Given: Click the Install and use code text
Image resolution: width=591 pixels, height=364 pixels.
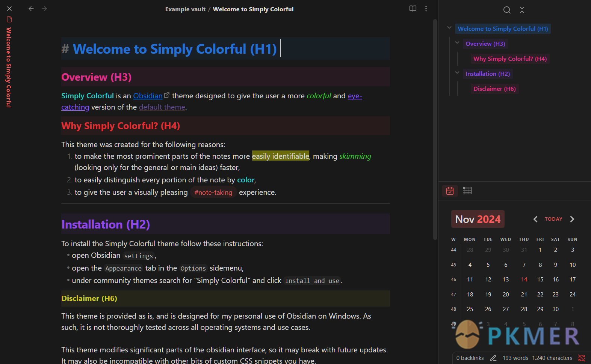Looking at the screenshot, I should [312, 281].
